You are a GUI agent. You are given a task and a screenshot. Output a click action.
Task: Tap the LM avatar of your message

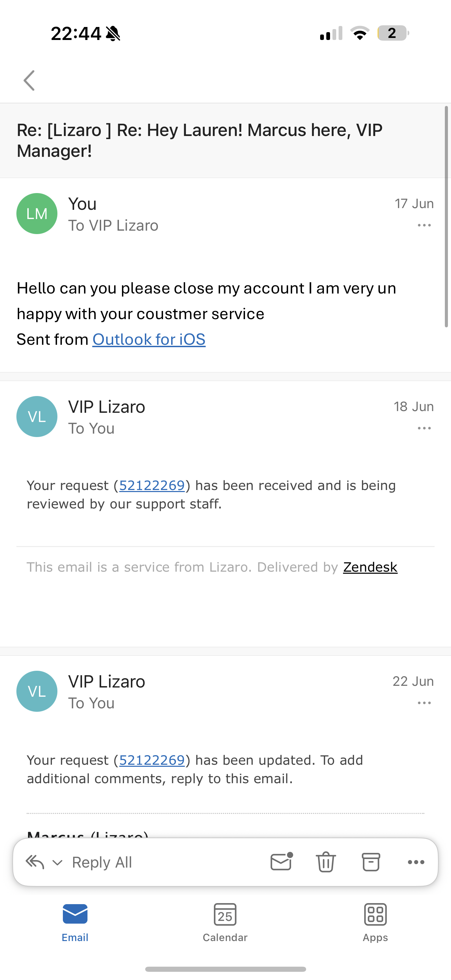pos(37,214)
